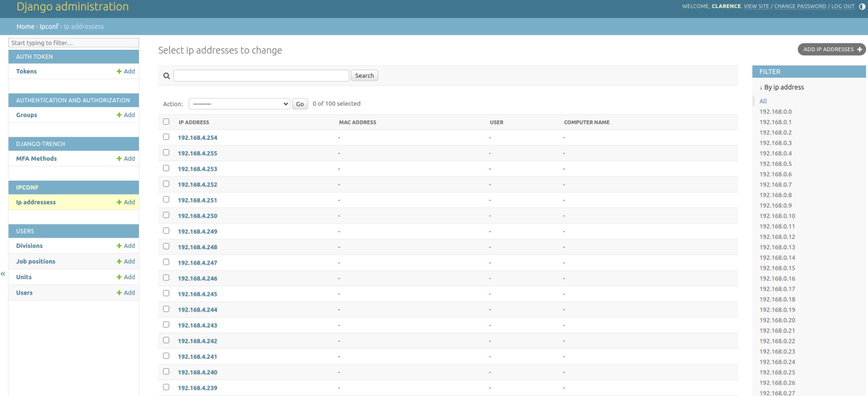Tick the select-all checkbox in the table header
868x396 pixels.
coord(166,121)
